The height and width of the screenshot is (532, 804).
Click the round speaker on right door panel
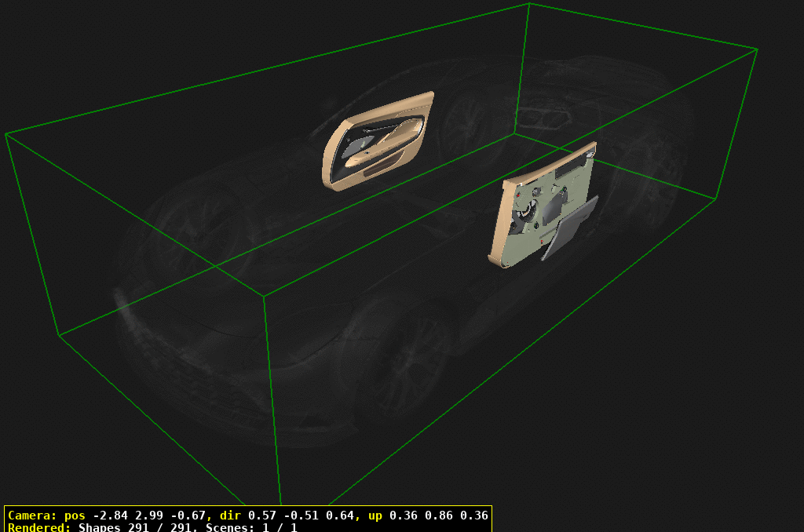(x=526, y=213)
